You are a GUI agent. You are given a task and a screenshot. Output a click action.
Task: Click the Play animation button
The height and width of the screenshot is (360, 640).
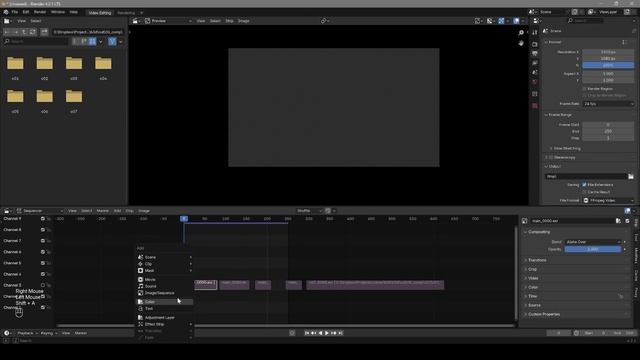tap(327, 333)
